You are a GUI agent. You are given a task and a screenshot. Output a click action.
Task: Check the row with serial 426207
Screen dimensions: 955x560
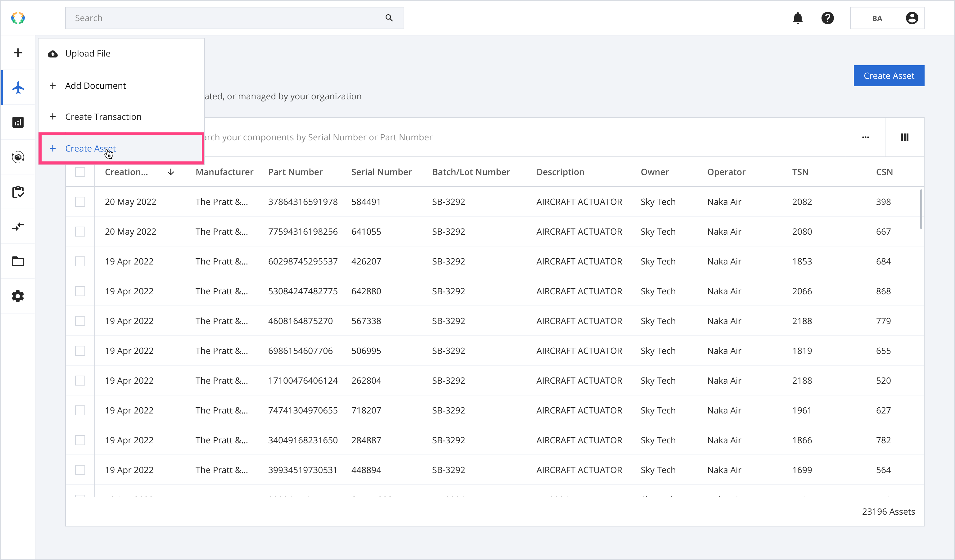(80, 261)
